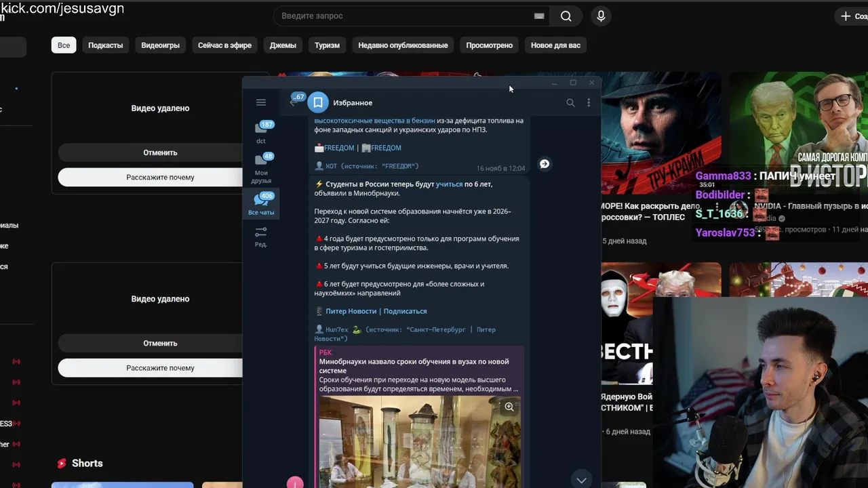Click the КОТ (источник: "FREEDOM") signature line
The width and height of the screenshot is (868, 488).
click(x=366, y=166)
